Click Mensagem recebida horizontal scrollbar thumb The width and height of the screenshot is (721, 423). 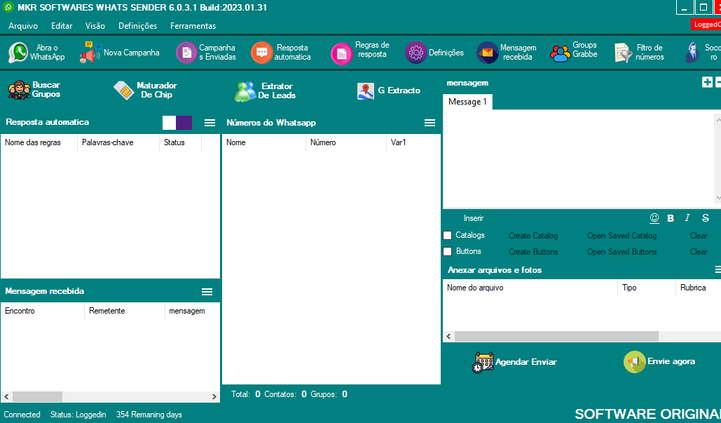(37, 396)
